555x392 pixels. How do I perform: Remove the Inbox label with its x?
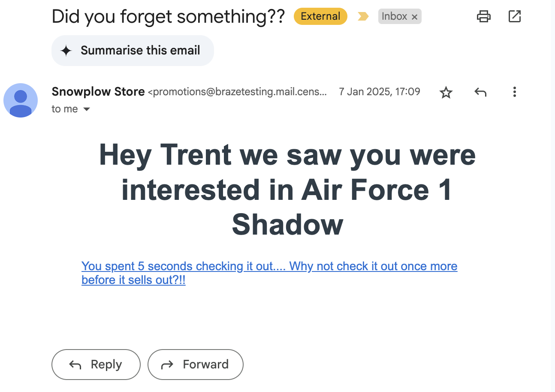(414, 16)
